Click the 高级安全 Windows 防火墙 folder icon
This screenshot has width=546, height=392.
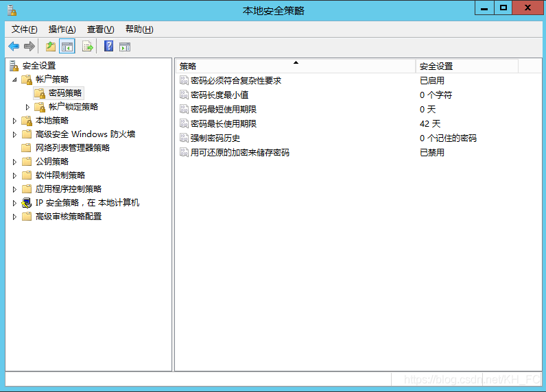(x=27, y=134)
